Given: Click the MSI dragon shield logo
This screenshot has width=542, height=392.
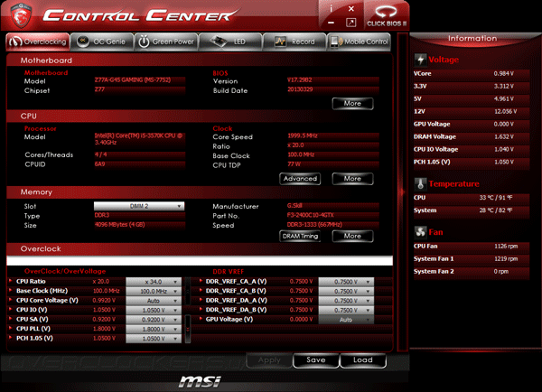Looking at the screenshot, I should point(22,15).
